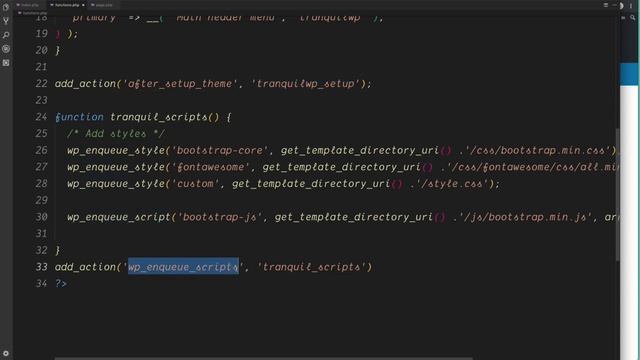640x360 pixels.
Task: Click line number 31 in the gutter
Action: [41, 234]
